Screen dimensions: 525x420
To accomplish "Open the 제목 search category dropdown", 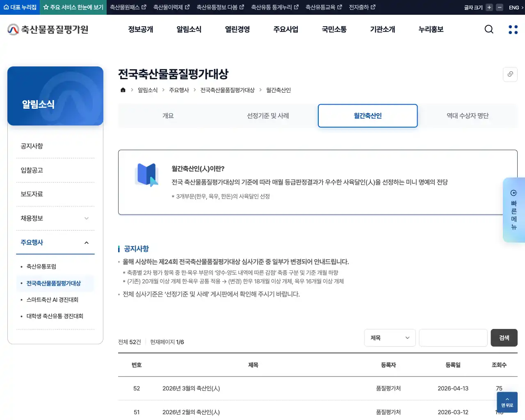I will (390, 338).
